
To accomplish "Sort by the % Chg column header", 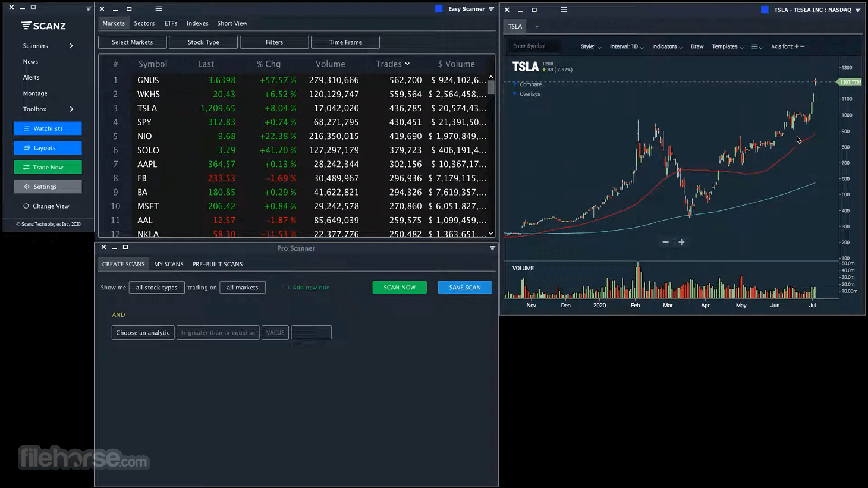I will click(x=269, y=64).
